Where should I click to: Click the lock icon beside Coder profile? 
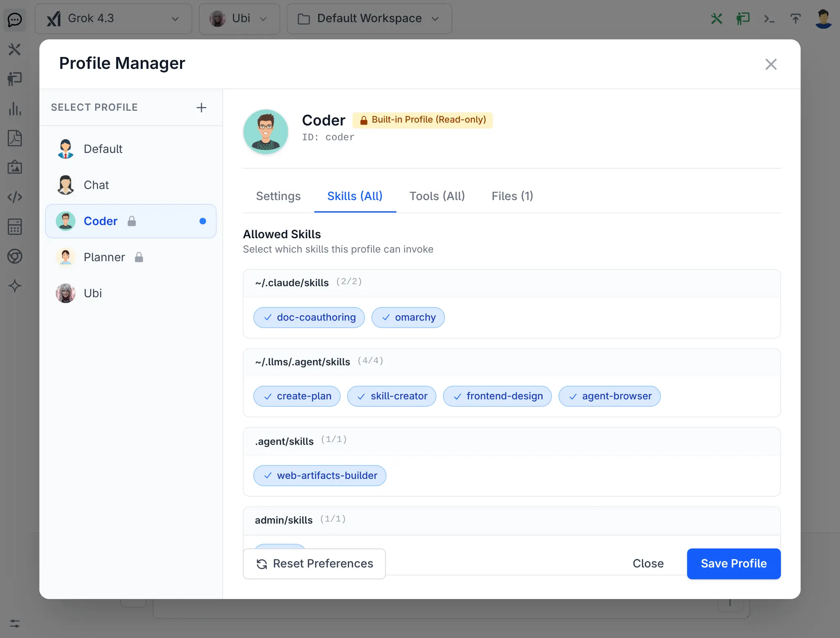click(132, 221)
